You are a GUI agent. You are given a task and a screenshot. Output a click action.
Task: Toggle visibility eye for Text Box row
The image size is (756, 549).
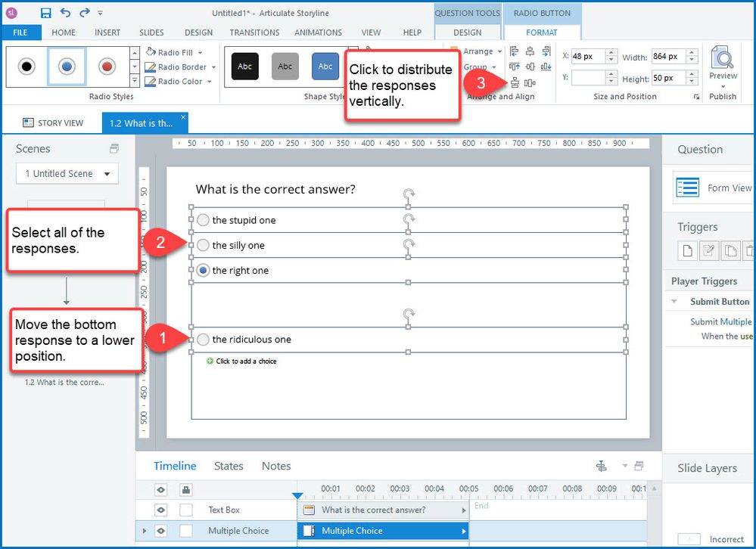tap(160, 510)
